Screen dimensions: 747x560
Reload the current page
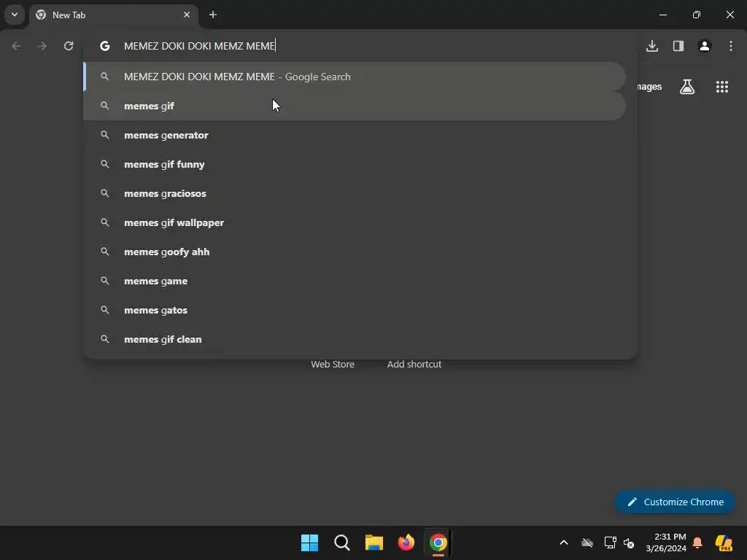tap(69, 46)
